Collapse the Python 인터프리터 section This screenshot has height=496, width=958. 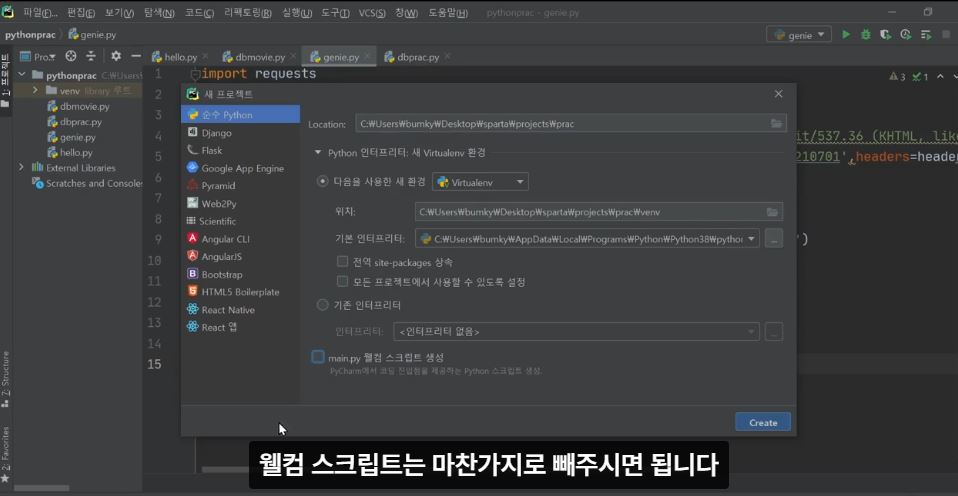click(x=317, y=153)
